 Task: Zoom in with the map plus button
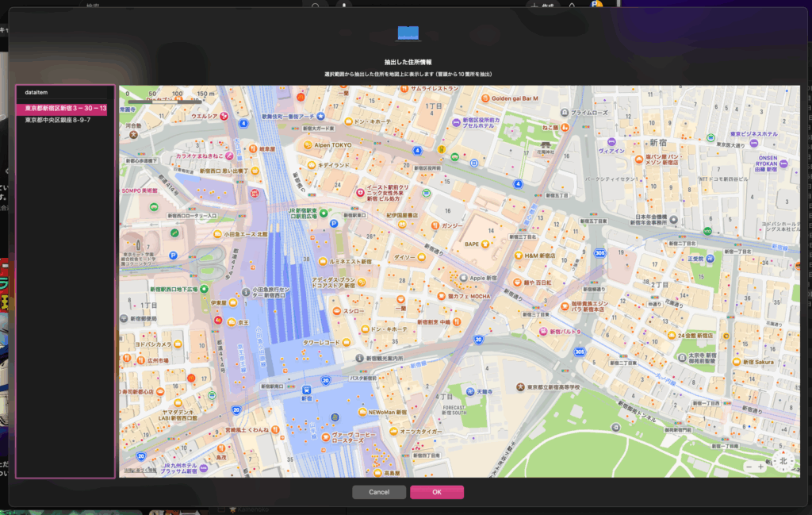click(x=761, y=467)
